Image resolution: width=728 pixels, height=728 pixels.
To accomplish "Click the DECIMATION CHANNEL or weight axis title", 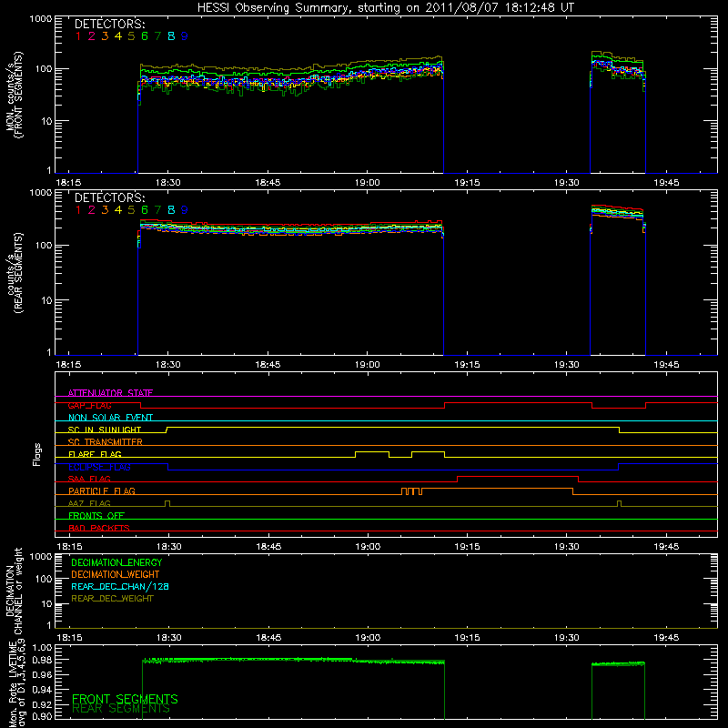I will point(14,591).
